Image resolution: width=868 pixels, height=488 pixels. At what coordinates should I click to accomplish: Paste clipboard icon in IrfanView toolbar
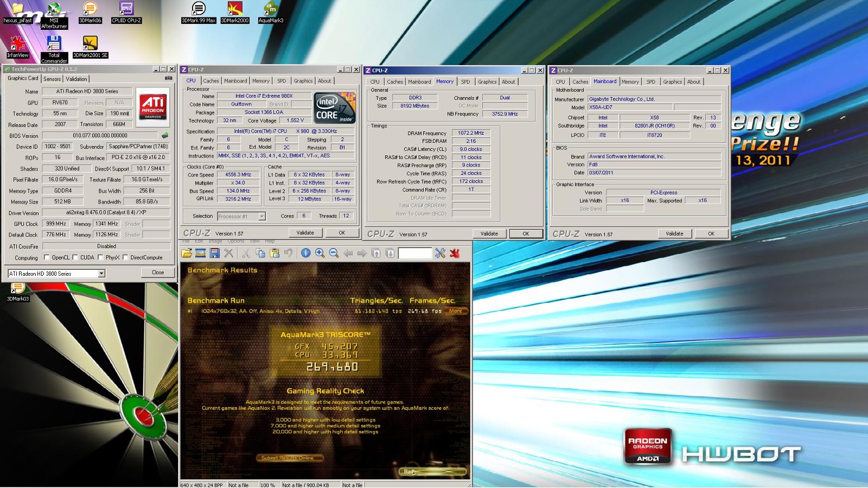coord(275,253)
